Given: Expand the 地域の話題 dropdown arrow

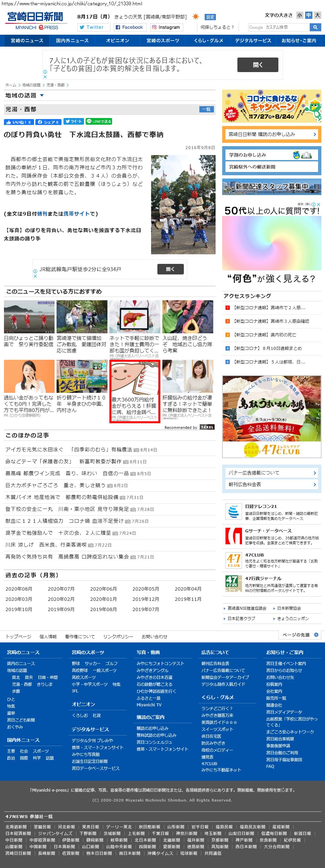Looking at the screenshot, I should click(42, 96).
